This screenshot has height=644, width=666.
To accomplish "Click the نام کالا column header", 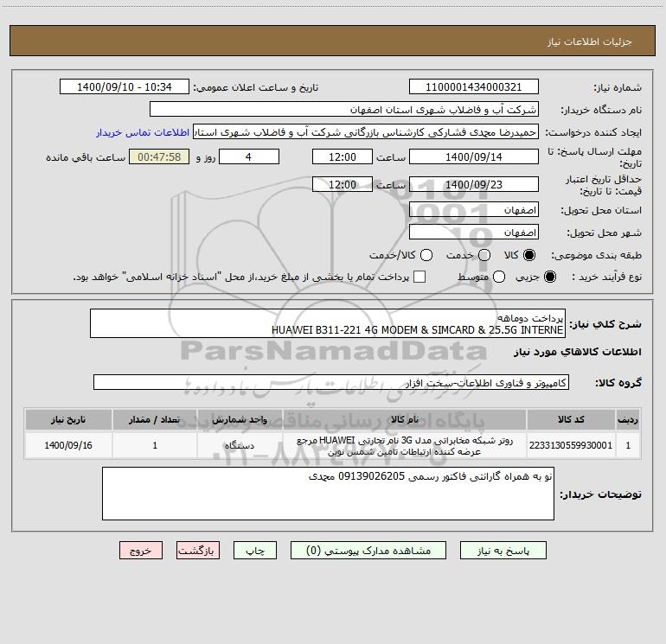I will point(405,419).
